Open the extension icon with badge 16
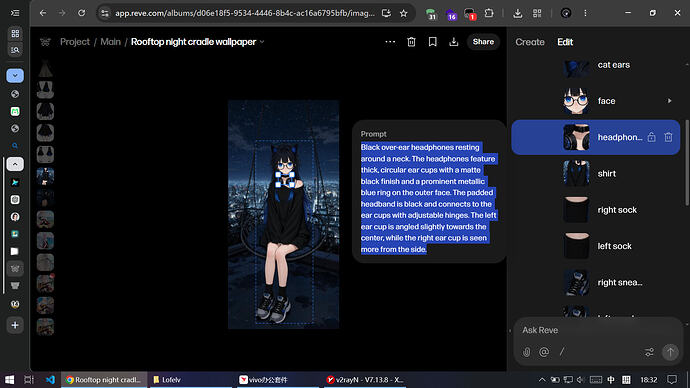Image resolution: width=690 pixels, height=388 pixels. [x=451, y=14]
